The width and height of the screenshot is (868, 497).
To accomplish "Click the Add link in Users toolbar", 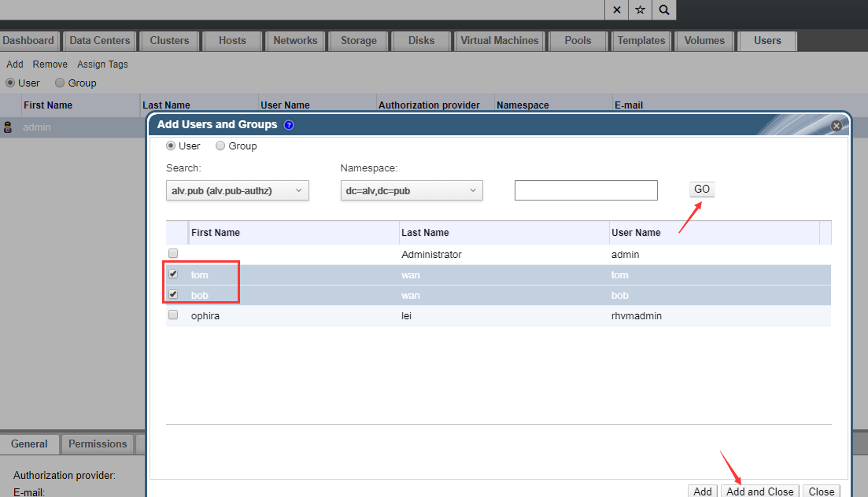I will (x=15, y=64).
